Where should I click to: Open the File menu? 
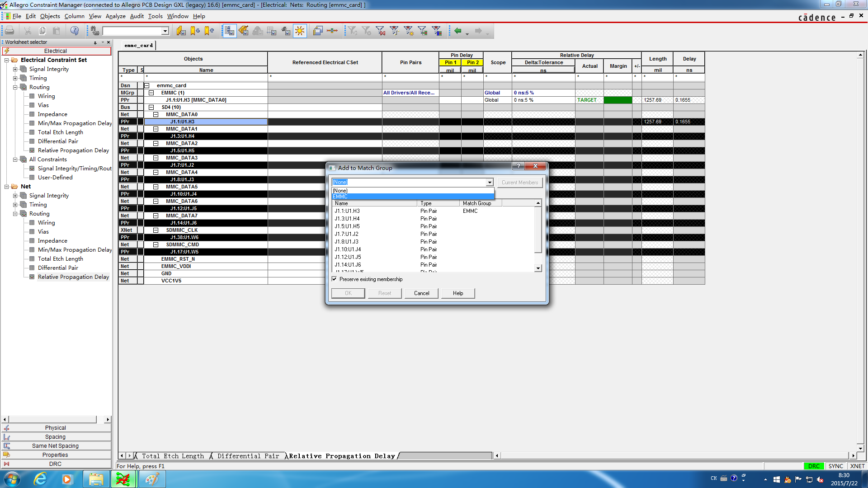(x=17, y=16)
